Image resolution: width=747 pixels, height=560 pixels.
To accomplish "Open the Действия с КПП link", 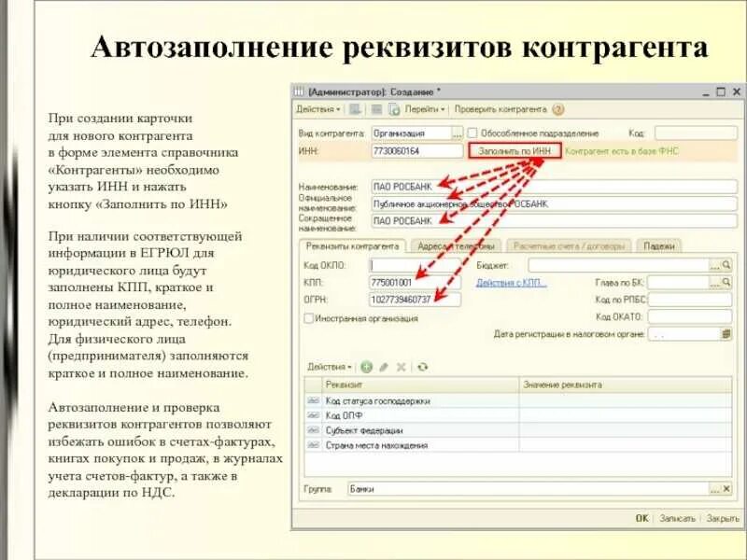I will tap(511, 283).
